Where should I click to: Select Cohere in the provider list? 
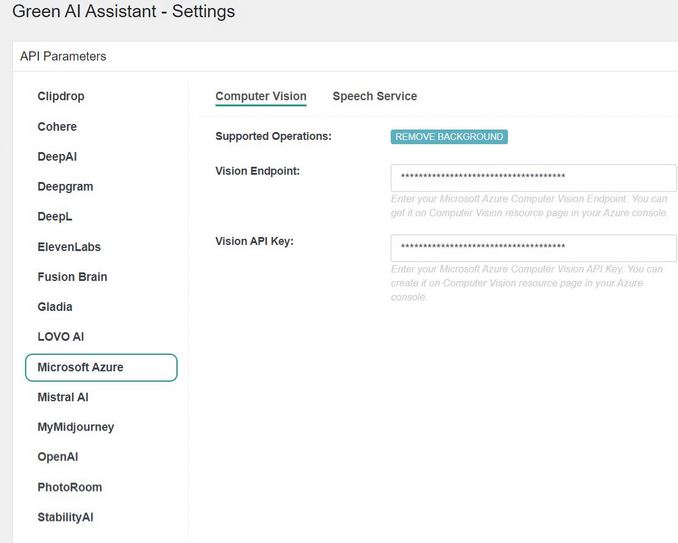(x=57, y=127)
